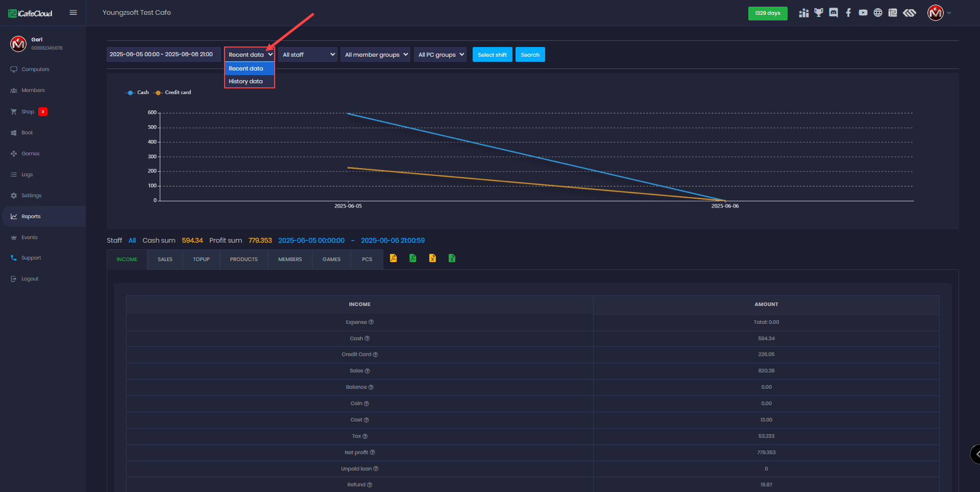The image size is (980, 492).
Task: Switch to the SALES tab
Action: (165, 260)
